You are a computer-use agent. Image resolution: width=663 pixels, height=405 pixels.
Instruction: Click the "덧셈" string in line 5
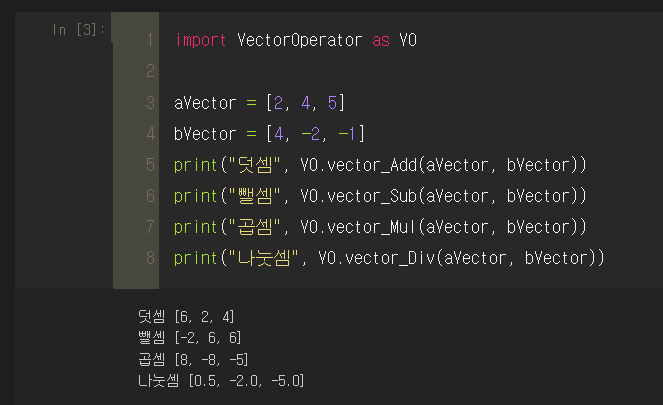255,165
